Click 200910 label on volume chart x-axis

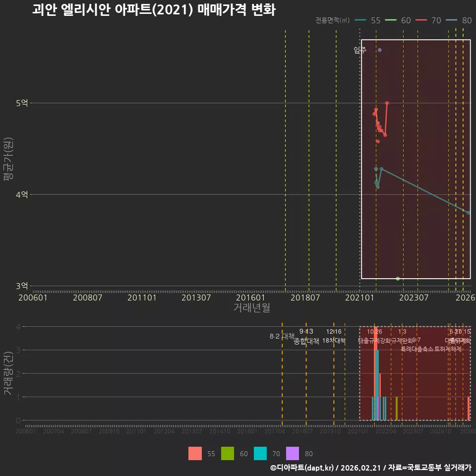tap(109, 431)
